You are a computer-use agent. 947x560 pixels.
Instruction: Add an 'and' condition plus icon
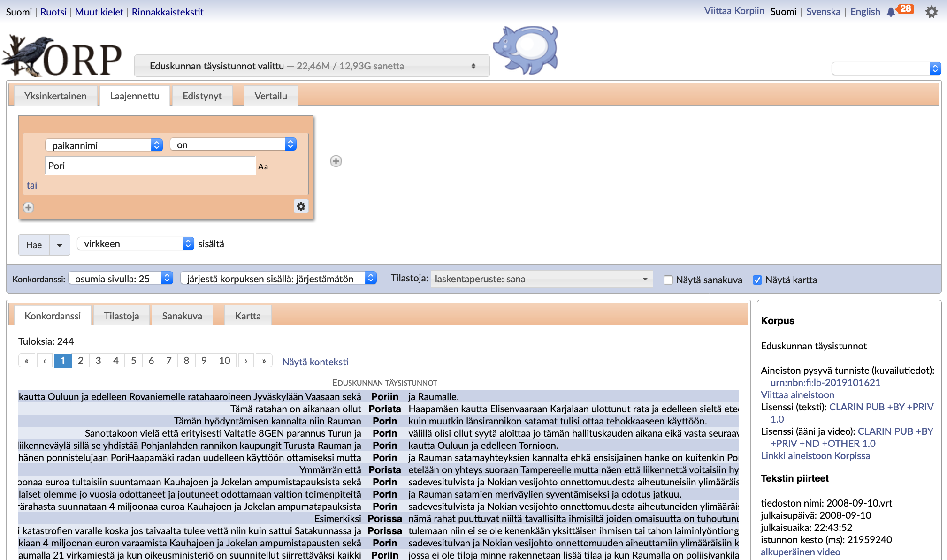(29, 207)
